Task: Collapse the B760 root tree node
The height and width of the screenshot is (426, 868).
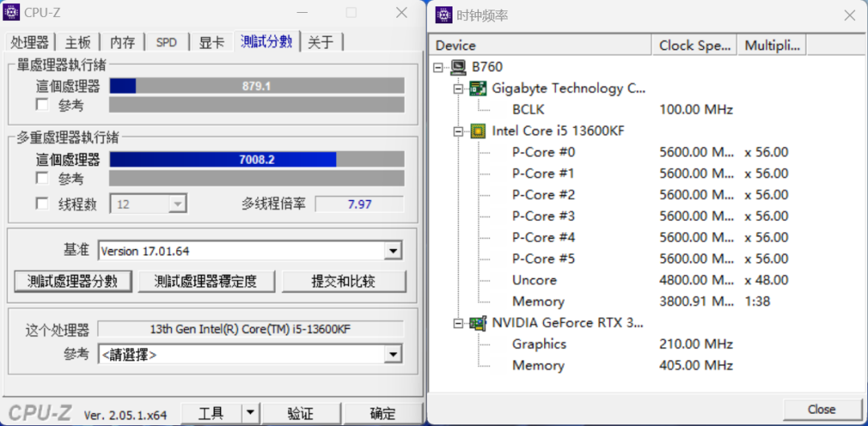Action: coord(439,68)
